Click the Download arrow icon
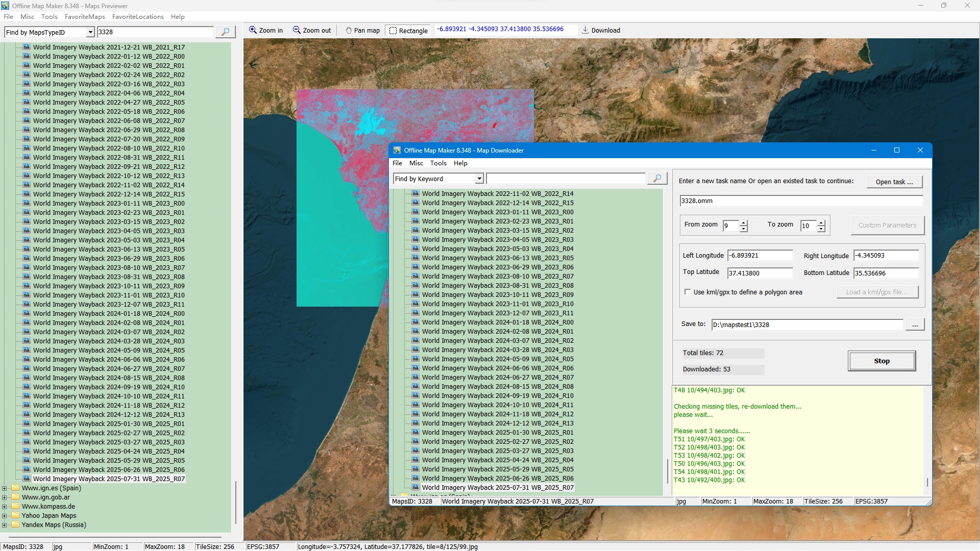The image size is (980, 551). coord(585,30)
